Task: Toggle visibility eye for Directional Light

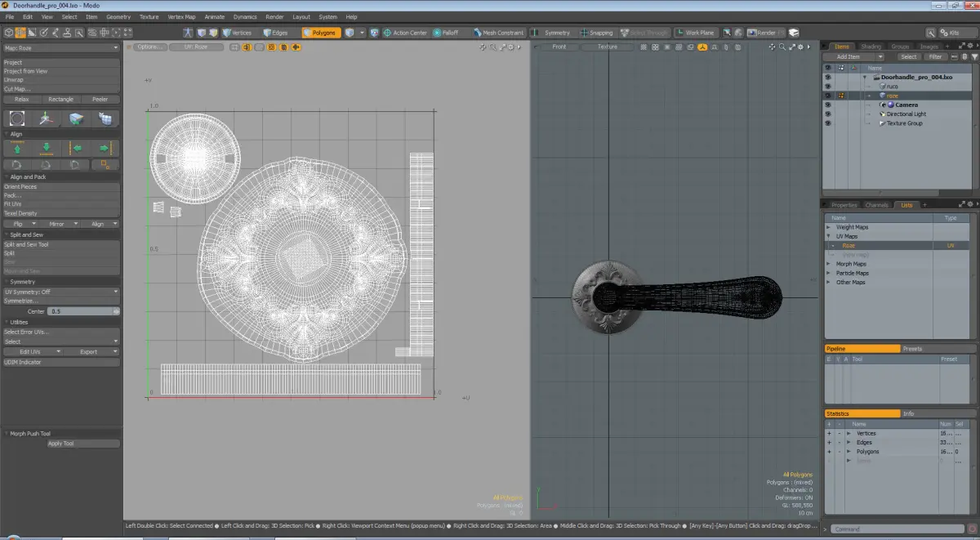Action: [x=827, y=114]
